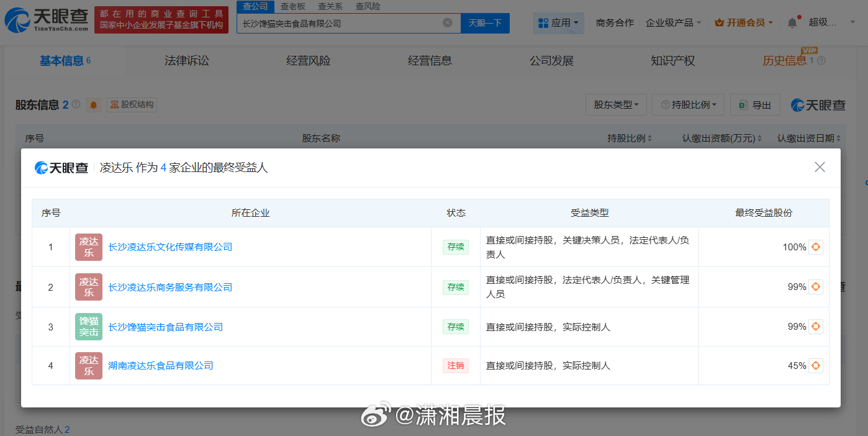Open the 经营风险 tab

tap(309, 61)
